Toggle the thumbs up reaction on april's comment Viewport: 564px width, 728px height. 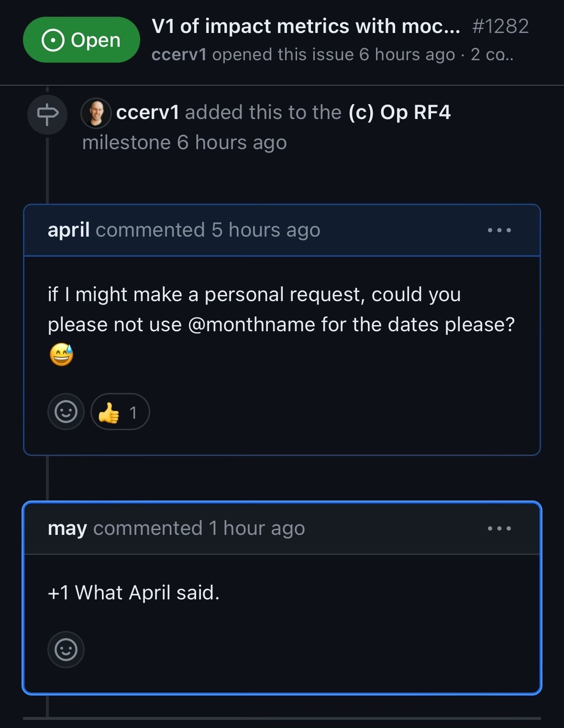[x=120, y=412]
